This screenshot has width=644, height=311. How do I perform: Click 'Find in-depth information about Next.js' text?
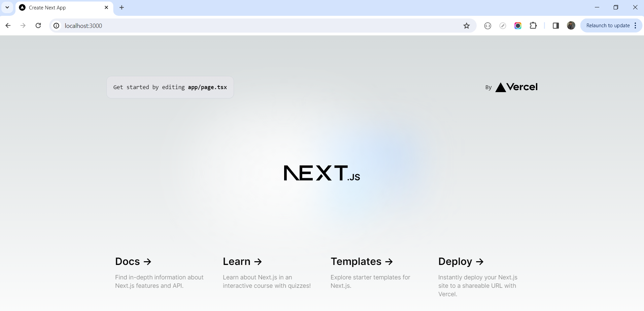159,281
